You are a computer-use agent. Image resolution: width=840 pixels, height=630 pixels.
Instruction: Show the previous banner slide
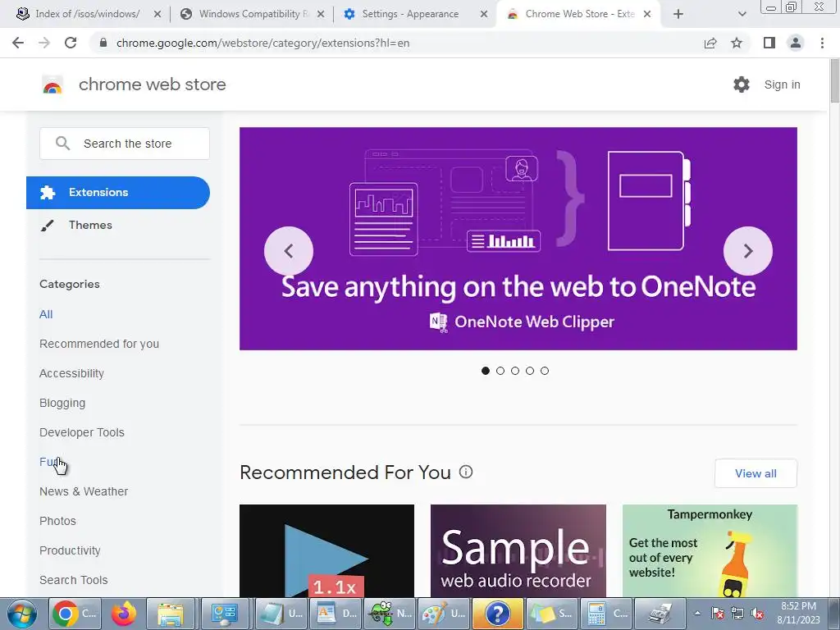(x=289, y=251)
